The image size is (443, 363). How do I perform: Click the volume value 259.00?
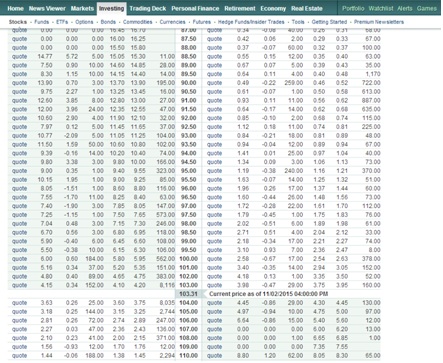[294, 83]
